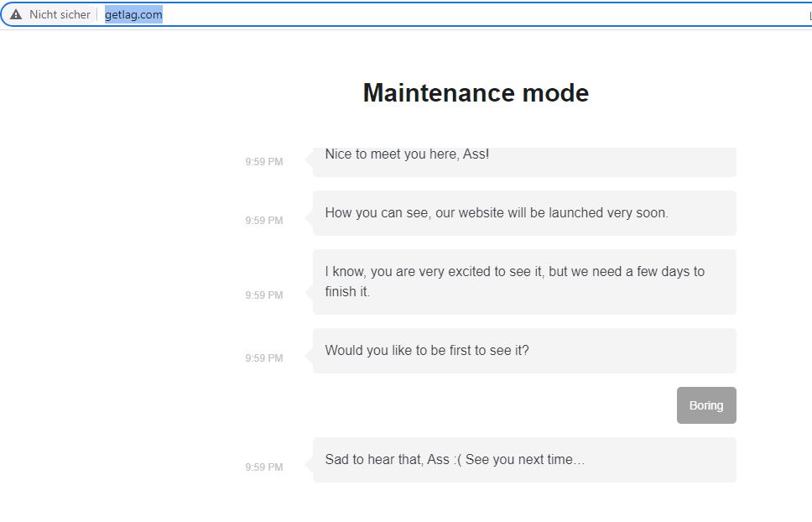Click the 'Maintenance mode' heading
Image resolution: width=812 pixels, height=522 pixels.
pos(476,93)
